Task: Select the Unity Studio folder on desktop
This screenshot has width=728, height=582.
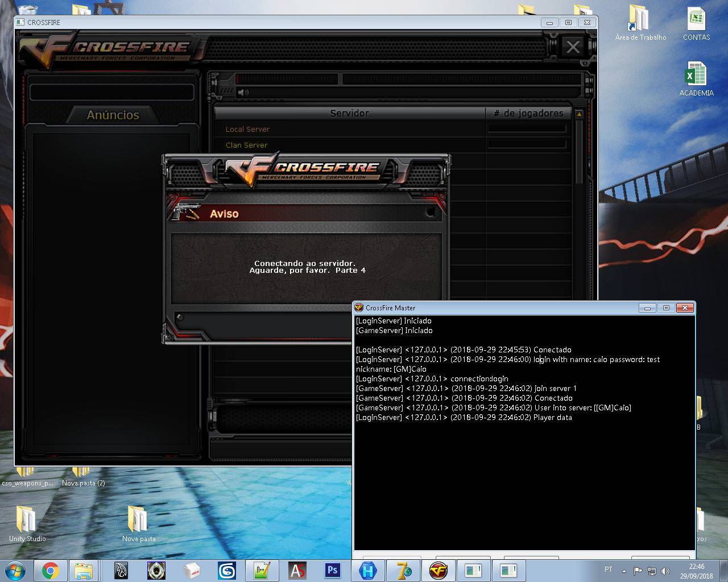Action: pyautogui.click(x=27, y=524)
